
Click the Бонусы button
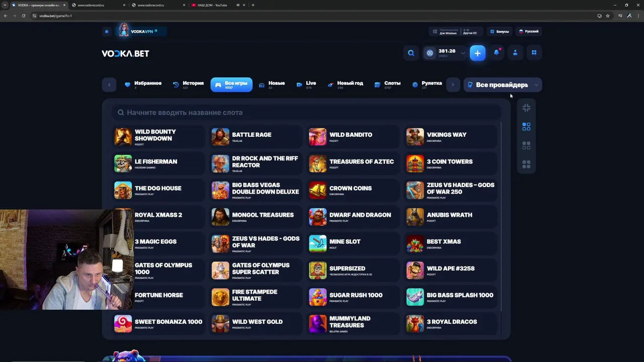tap(500, 31)
